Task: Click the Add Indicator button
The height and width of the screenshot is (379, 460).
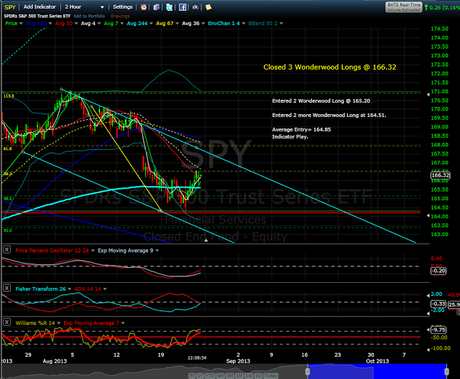Action: (40, 7)
